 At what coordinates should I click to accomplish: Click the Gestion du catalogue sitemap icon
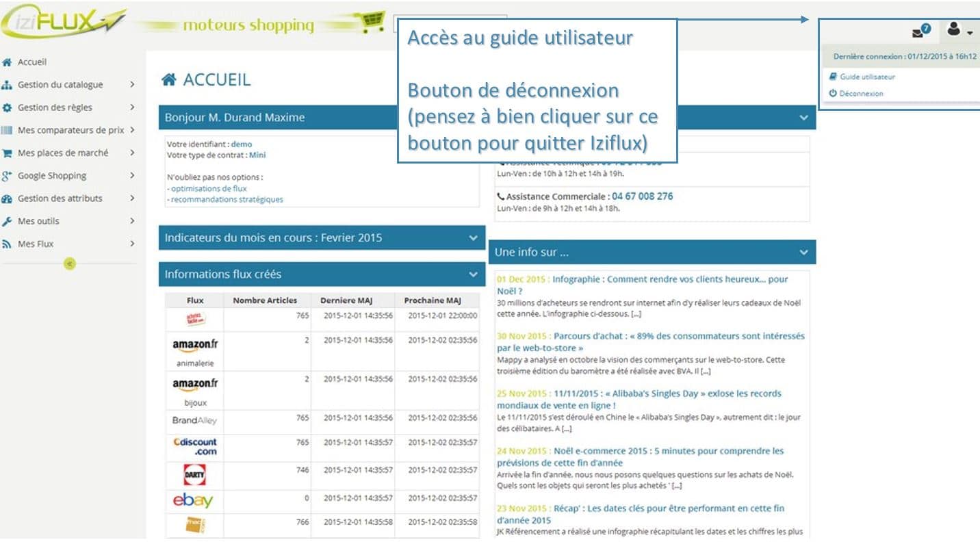point(7,85)
